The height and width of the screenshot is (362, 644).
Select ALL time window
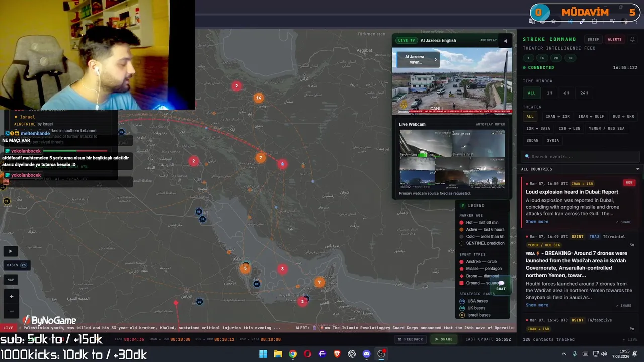(x=531, y=93)
